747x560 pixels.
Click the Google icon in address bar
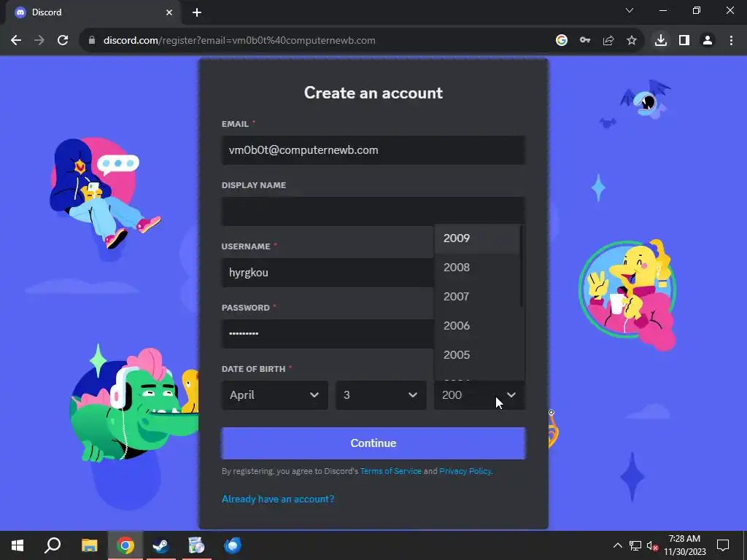click(562, 41)
